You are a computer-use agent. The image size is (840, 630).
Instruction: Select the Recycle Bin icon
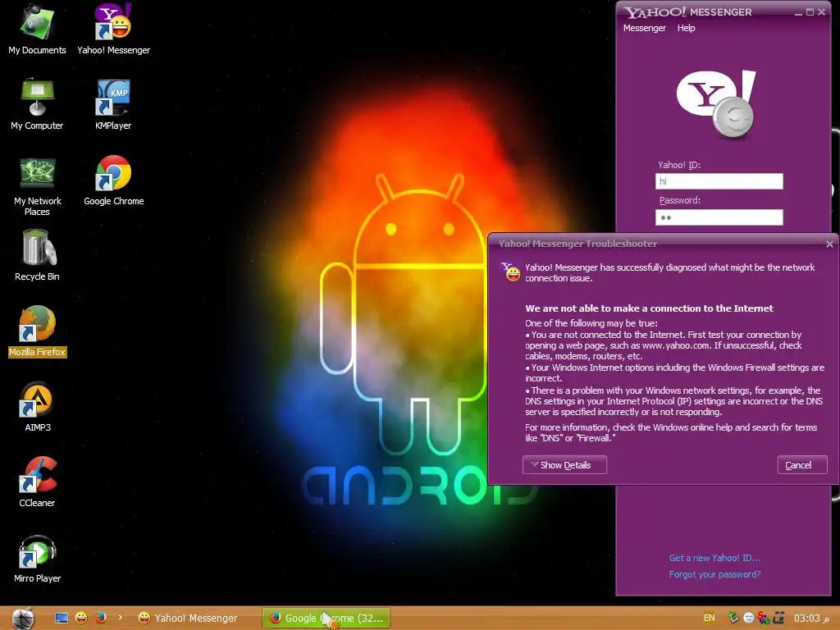click(37, 256)
